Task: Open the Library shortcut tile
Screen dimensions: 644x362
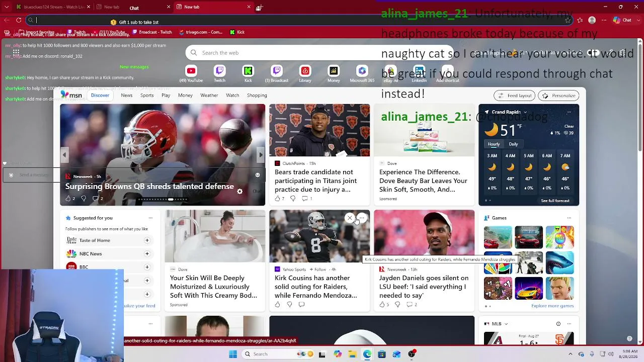Action: (x=305, y=73)
